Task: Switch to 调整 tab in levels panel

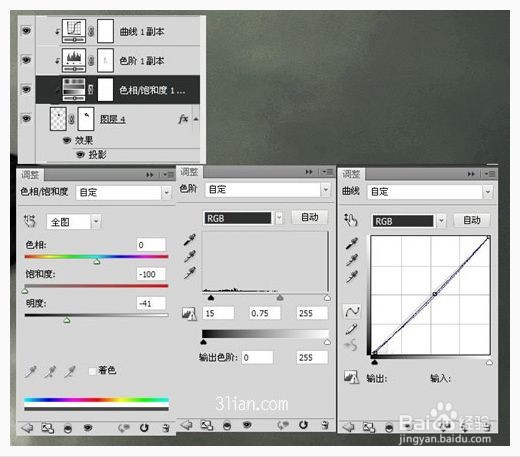Action: [x=189, y=172]
